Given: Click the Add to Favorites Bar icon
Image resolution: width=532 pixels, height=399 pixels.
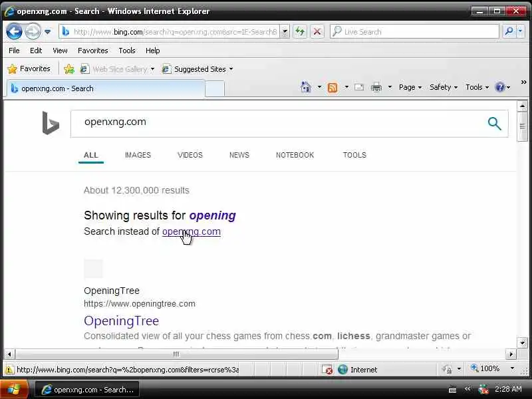Looking at the screenshot, I should (x=69, y=69).
